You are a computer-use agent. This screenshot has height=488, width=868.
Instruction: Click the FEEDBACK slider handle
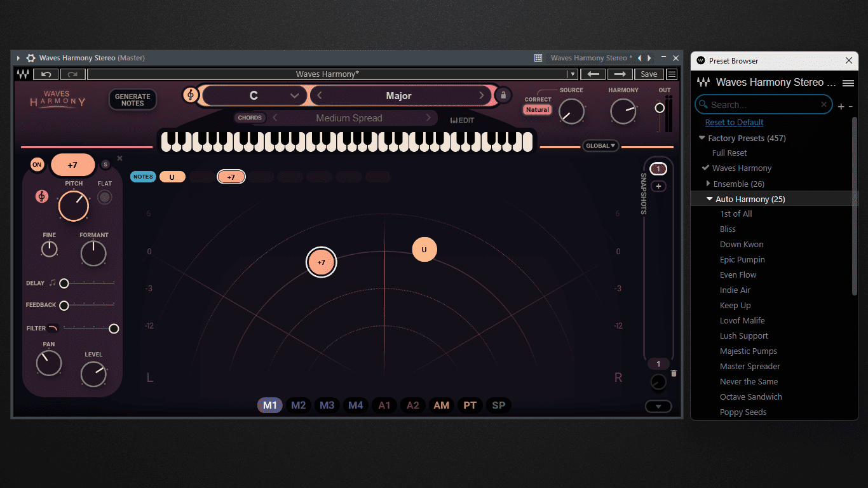(x=64, y=306)
